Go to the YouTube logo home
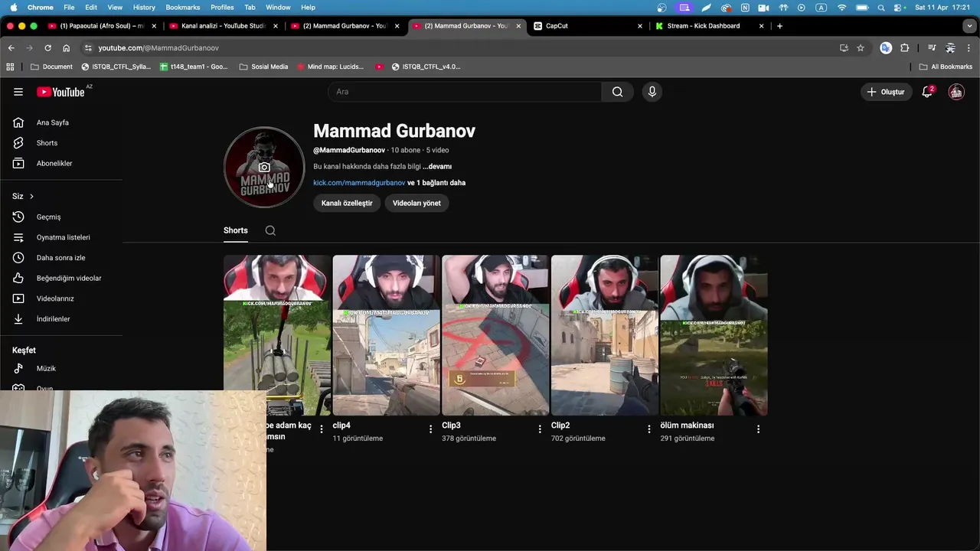 coord(60,92)
